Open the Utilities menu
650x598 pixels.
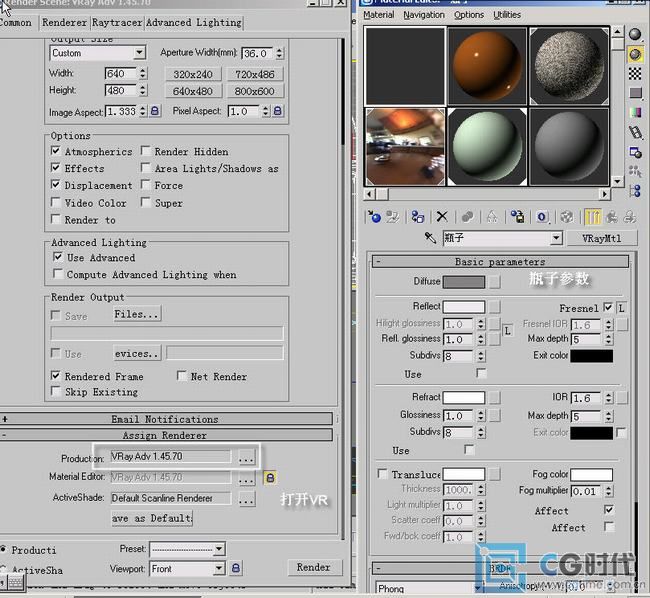point(507,15)
